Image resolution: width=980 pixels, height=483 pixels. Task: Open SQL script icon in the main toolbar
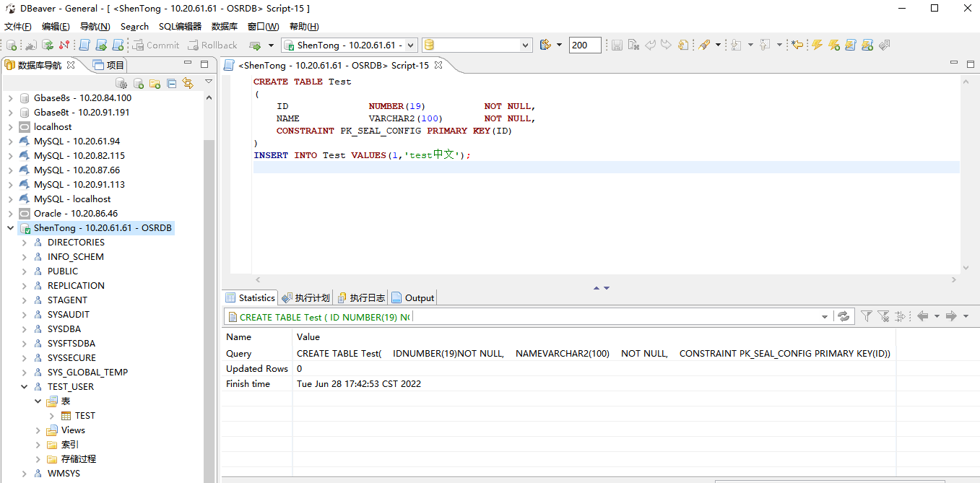point(84,45)
